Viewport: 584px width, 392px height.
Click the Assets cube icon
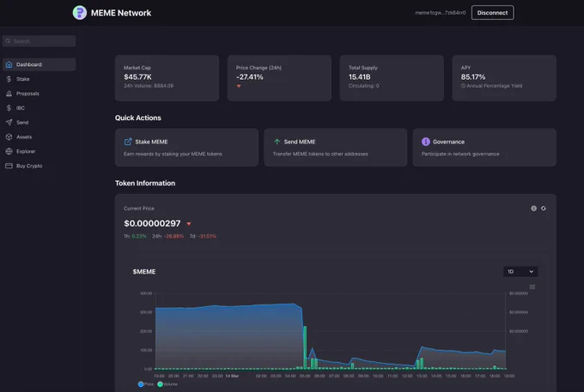point(9,137)
